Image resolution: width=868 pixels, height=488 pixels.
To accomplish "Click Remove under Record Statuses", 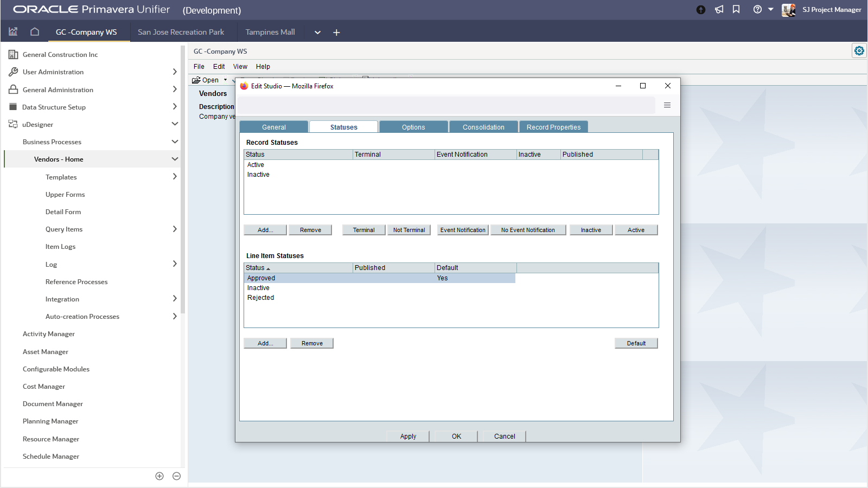I will 310,230.
